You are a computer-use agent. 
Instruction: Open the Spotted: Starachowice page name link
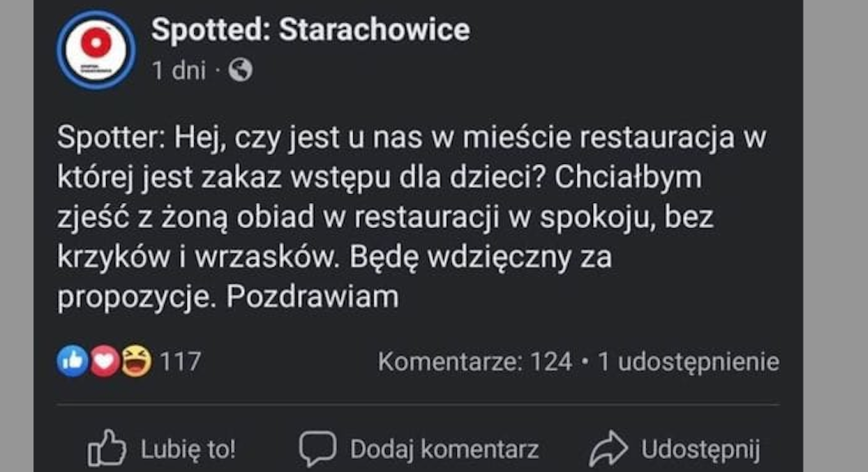point(310,30)
